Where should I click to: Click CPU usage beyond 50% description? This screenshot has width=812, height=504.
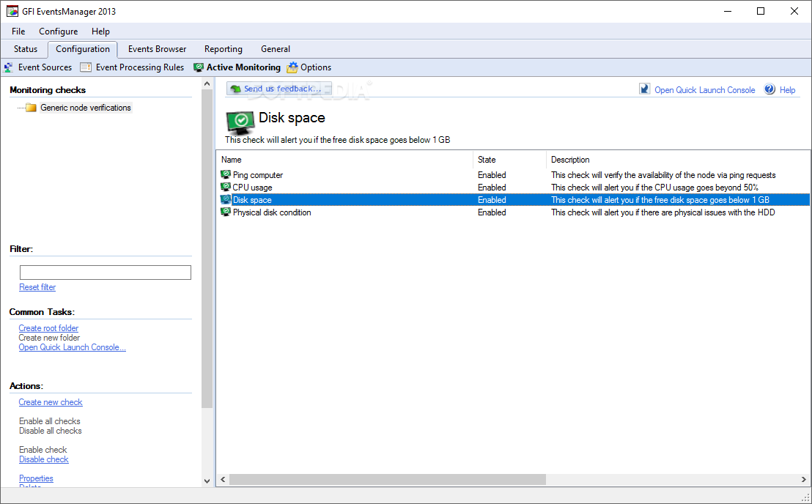654,188
